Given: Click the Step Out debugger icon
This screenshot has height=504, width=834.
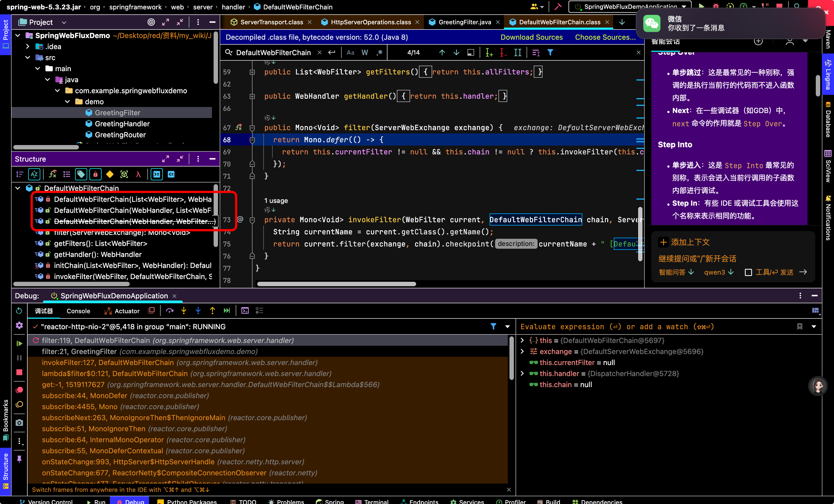Looking at the screenshot, I should [x=213, y=310].
